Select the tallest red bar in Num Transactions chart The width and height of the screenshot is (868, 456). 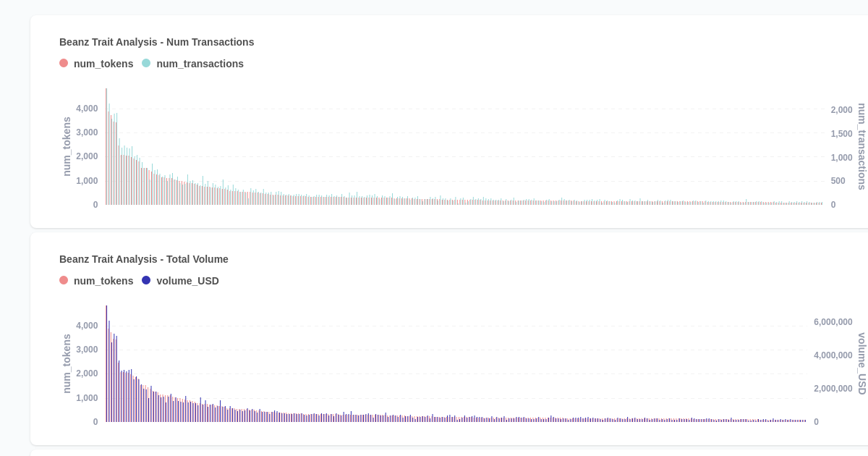(x=106, y=145)
